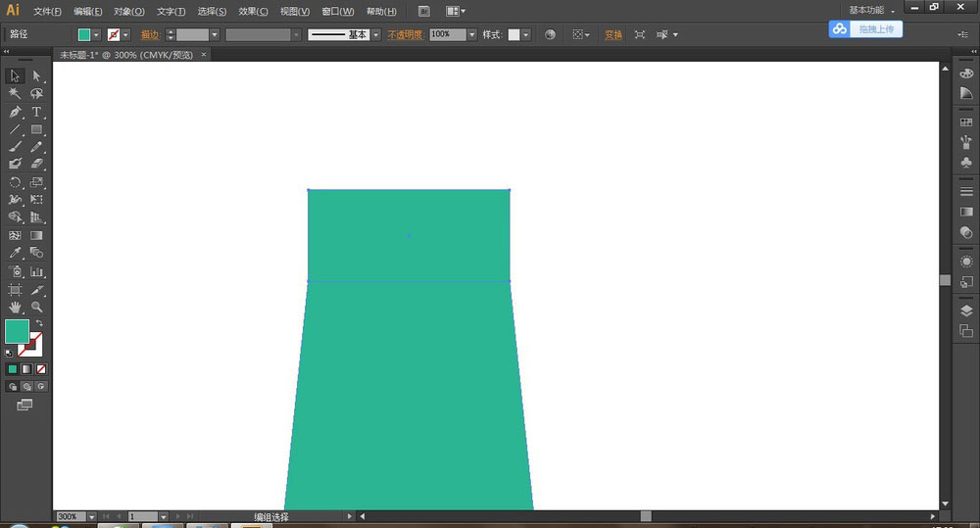Open the 对象(O) menu
980x528 pixels.
pos(128,11)
